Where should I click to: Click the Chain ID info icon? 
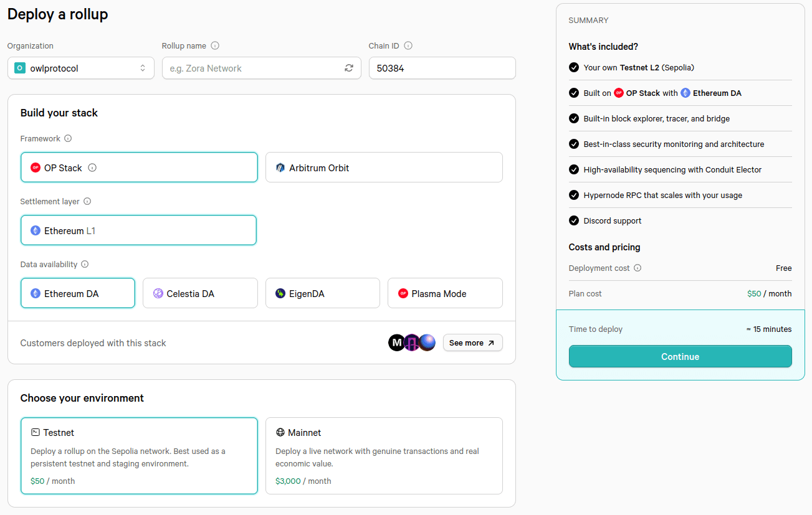pos(408,46)
